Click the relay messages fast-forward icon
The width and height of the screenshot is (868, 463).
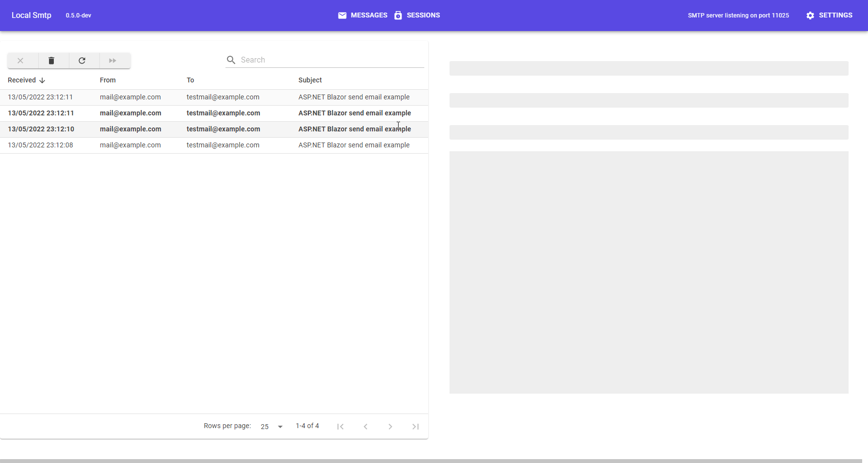pos(113,60)
